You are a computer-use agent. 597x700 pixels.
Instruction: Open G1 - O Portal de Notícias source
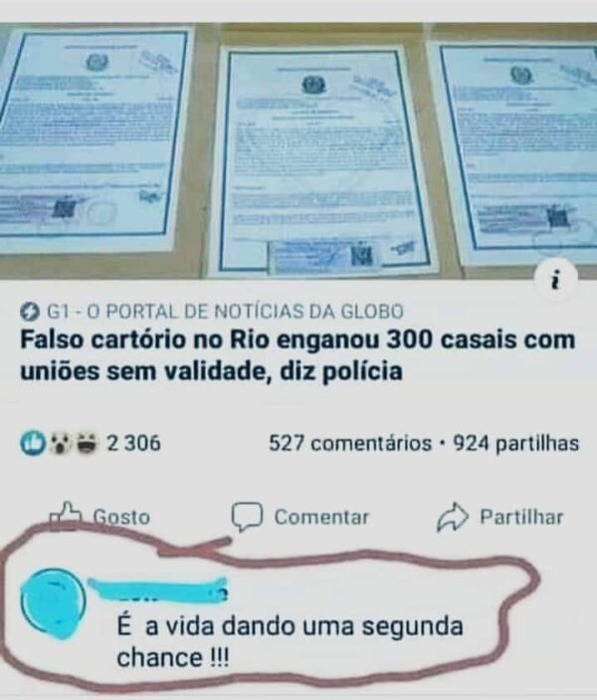click(225, 311)
